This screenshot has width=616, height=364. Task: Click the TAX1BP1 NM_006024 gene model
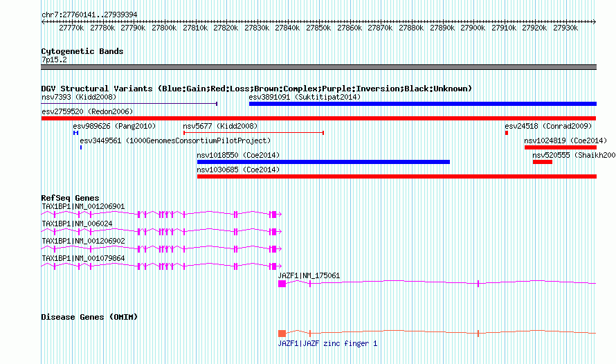point(161,232)
